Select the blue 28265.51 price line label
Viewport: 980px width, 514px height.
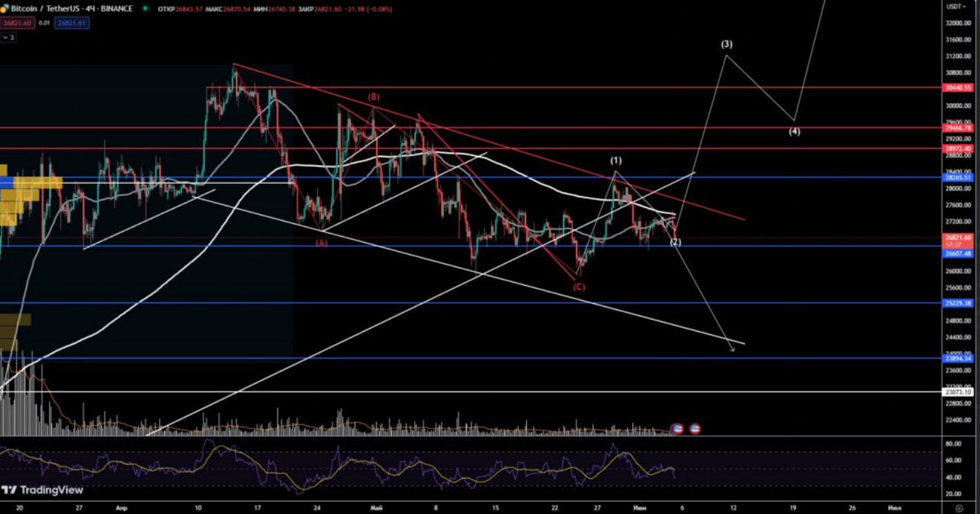(x=958, y=177)
